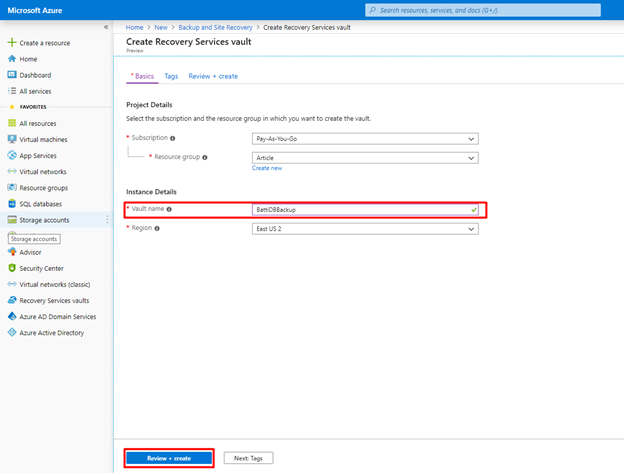Open the Home house icon in the sidebar
This screenshot has height=473, width=624.
pyautogui.click(x=12, y=59)
